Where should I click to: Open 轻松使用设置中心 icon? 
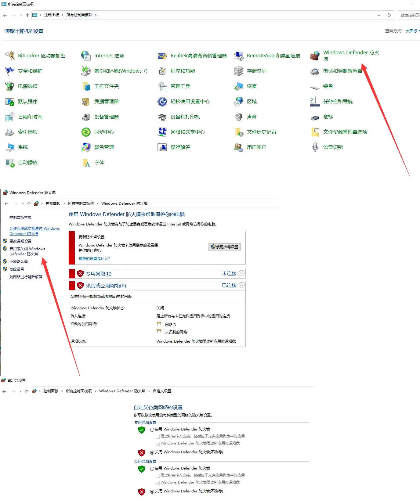(162, 102)
